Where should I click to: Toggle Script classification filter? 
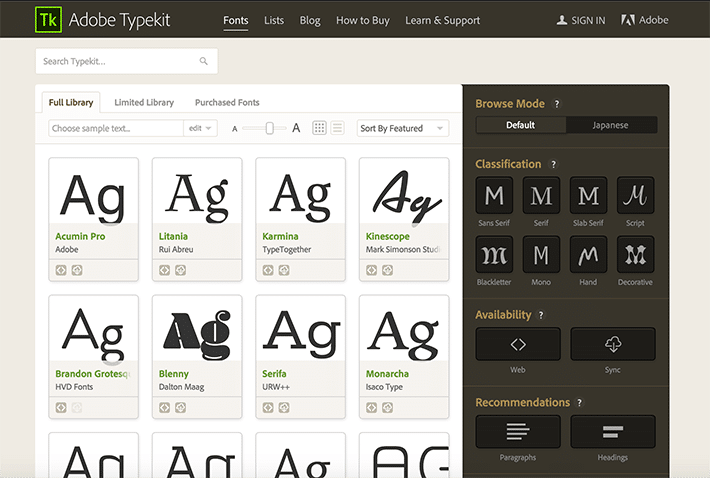pos(635,195)
